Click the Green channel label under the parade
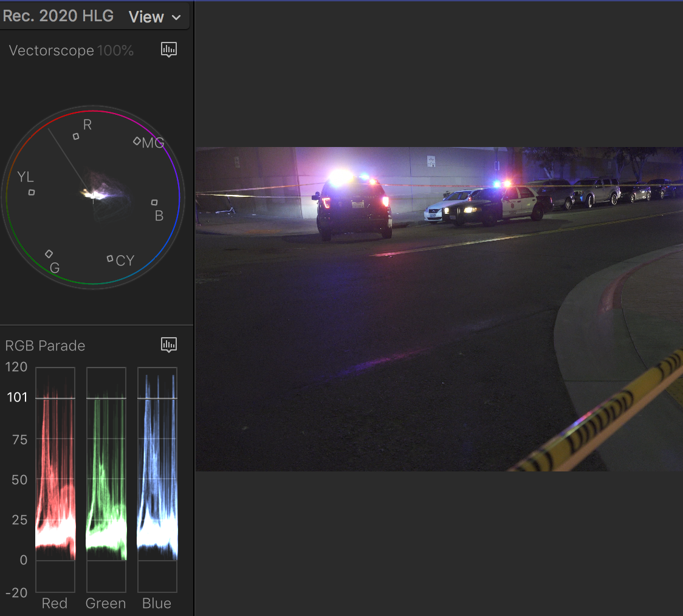683x616 pixels. 105,603
